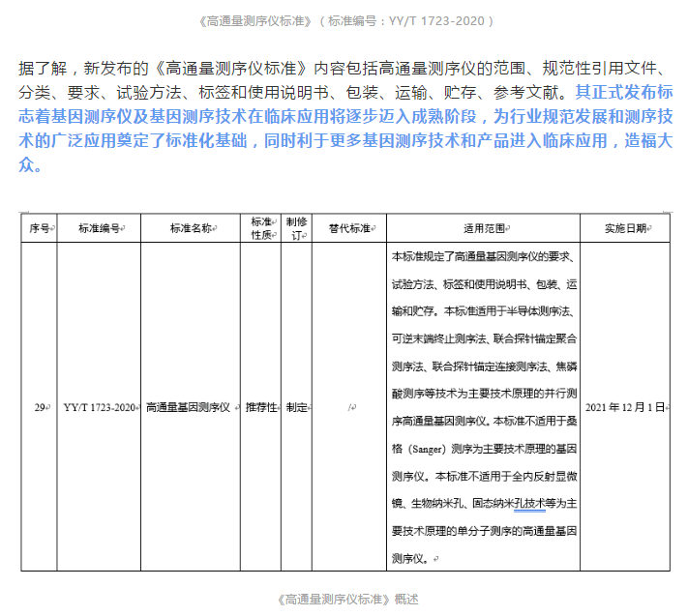Viewport: 688px width, 616px height.
Task: Select the 推荐性 table cell
Action: tap(261, 407)
